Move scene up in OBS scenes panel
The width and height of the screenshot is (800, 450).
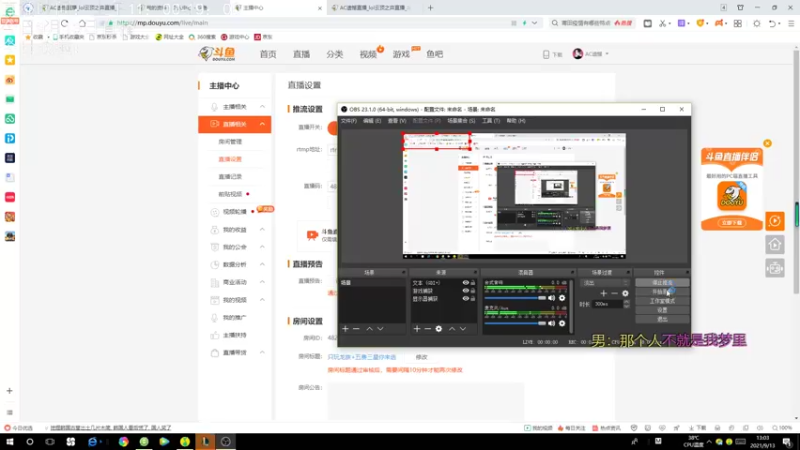click(x=369, y=329)
